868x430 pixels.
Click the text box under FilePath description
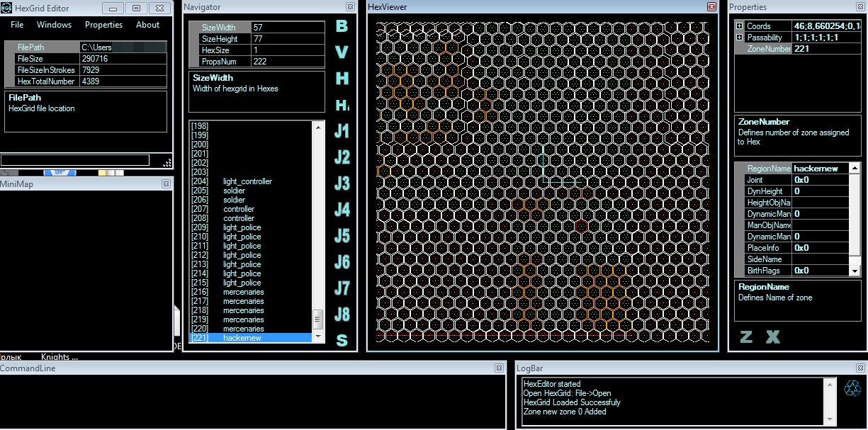(x=75, y=161)
